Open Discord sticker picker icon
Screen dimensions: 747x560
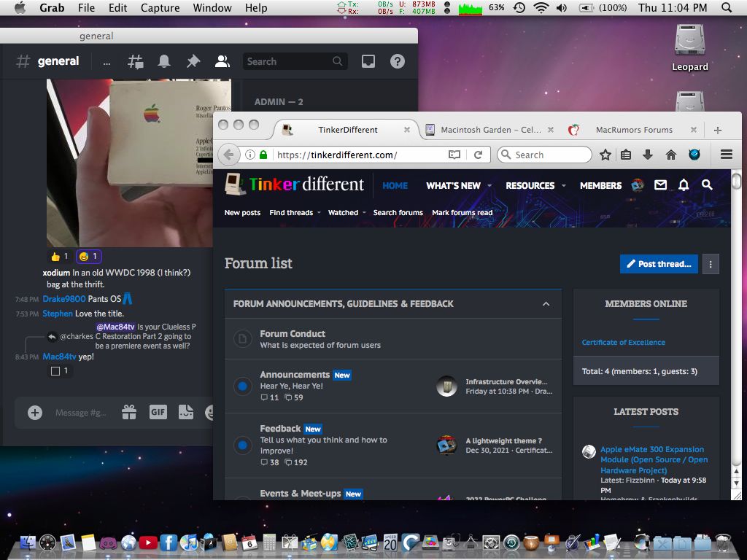pyautogui.click(x=186, y=412)
